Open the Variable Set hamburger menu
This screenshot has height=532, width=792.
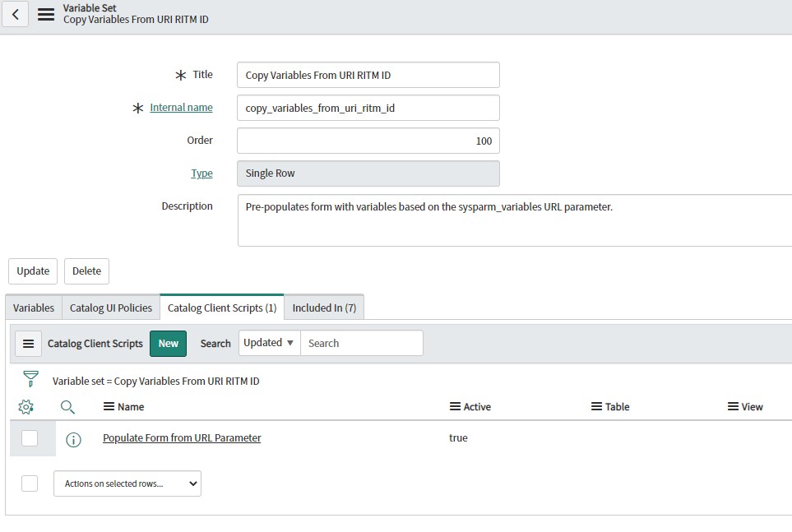click(46, 14)
